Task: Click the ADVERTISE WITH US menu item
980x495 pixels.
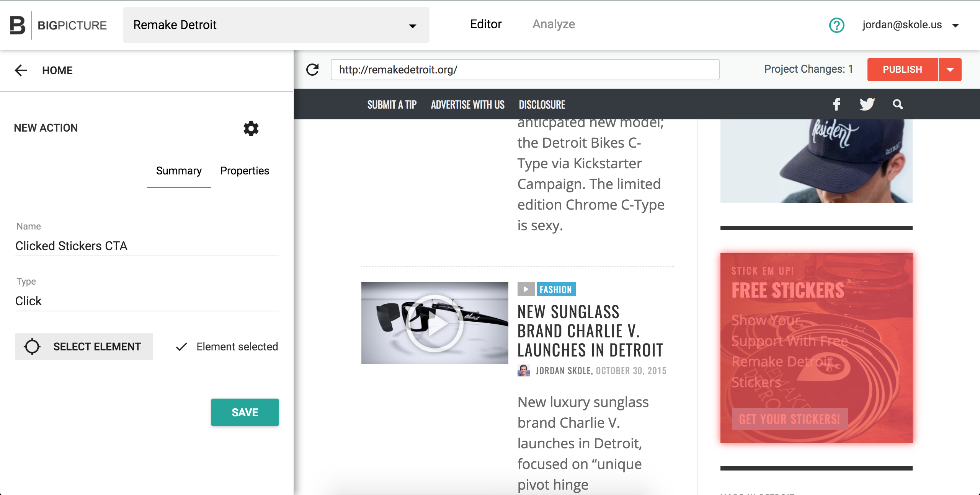Action: click(x=467, y=104)
